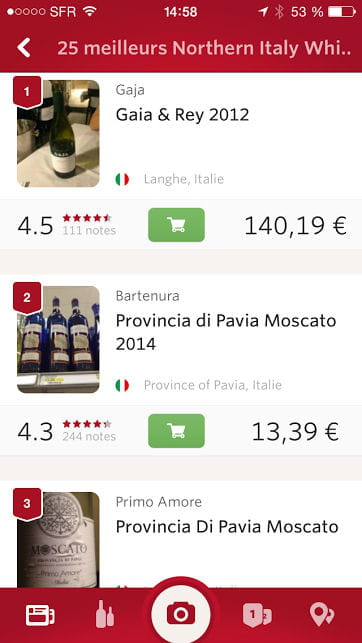Viewport: 362px width, 643px height.
Task: Add Gaia & Rey 2012 to cart
Action: [x=176, y=225]
